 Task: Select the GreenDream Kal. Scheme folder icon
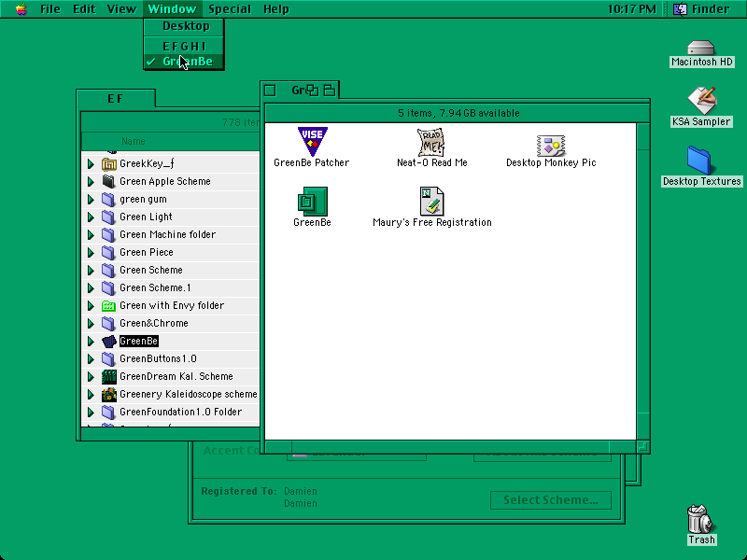(109, 377)
